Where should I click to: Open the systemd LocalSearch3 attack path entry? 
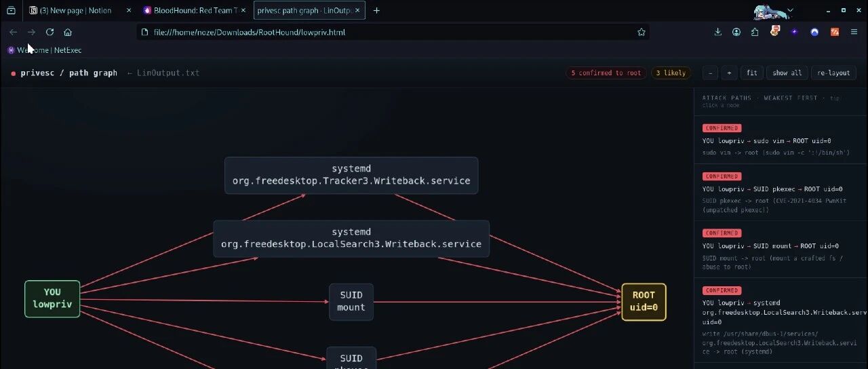781,320
